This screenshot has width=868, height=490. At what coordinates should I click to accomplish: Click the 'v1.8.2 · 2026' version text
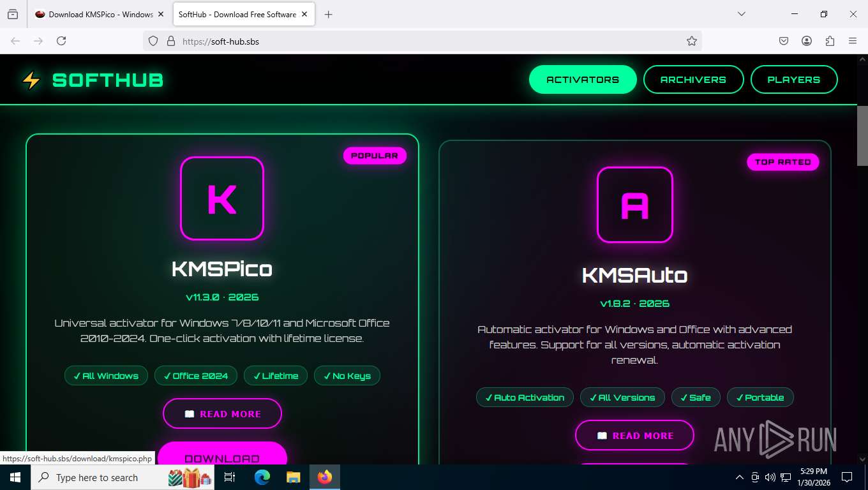(x=634, y=304)
